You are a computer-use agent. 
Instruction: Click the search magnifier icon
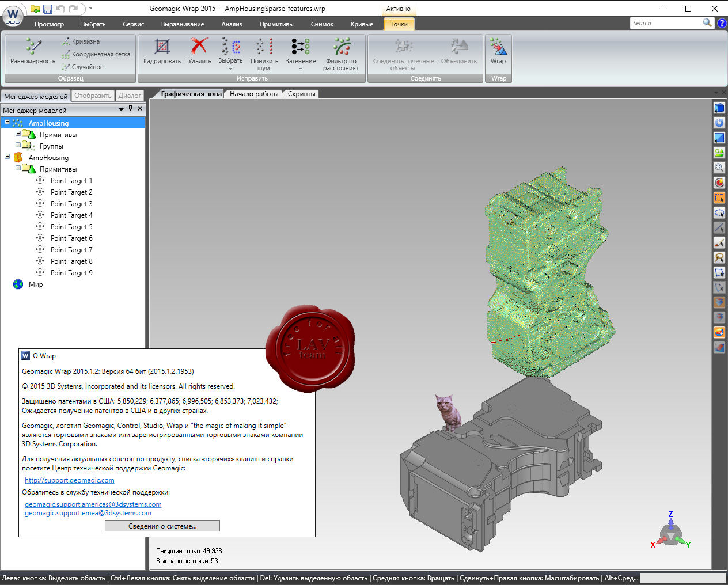click(707, 23)
